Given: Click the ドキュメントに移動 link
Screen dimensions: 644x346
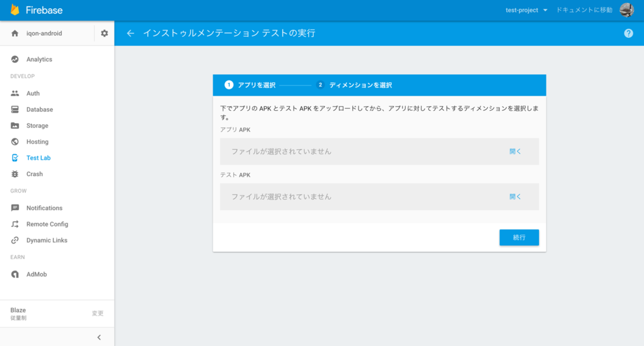Looking at the screenshot, I should point(584,10).
